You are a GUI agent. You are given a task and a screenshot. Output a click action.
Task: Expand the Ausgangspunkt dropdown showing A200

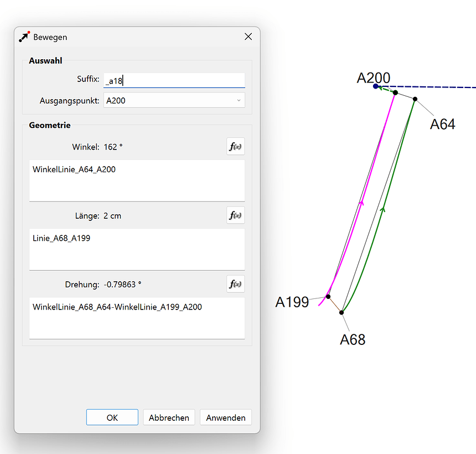[174, 100]
